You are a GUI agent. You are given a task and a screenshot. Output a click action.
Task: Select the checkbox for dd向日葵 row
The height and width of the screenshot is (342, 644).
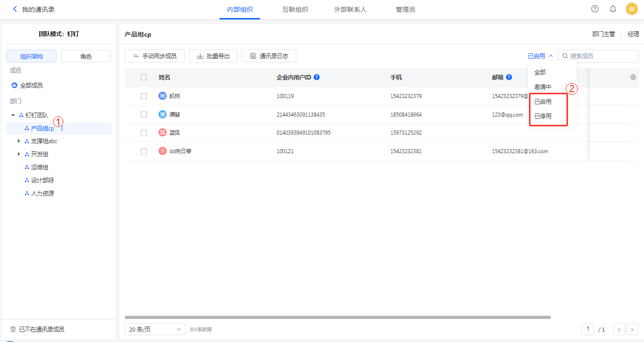144,151
